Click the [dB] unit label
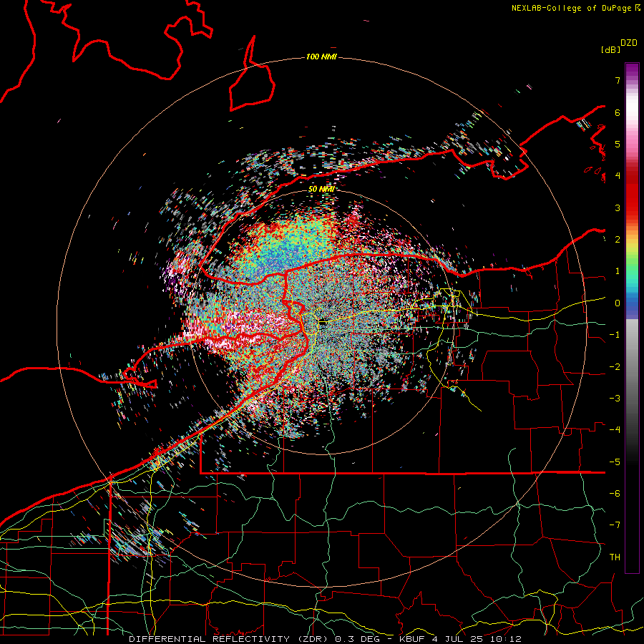Screen dimensions: 644x644 point(610,49)
